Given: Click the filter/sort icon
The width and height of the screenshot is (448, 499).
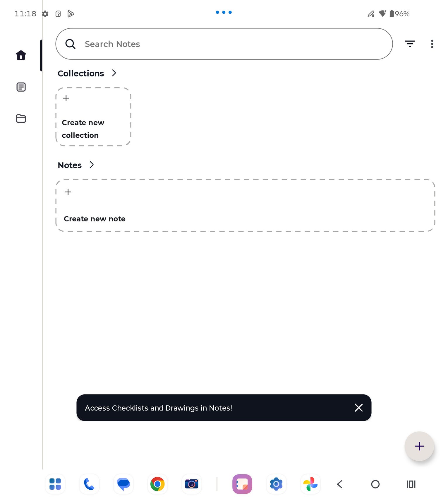Looking at the screenshot, I should pyautogui.click(x=410, y=44).
